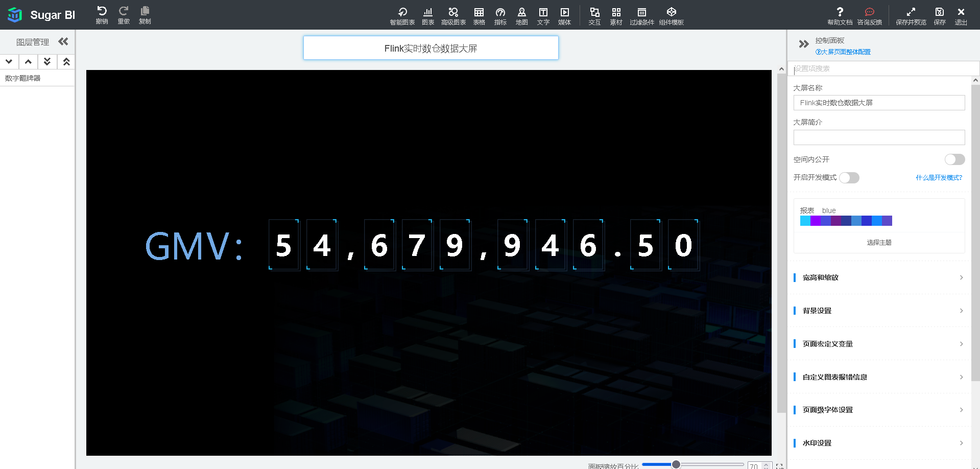Toggle the 空间内公开 switch
The height and width of the screenshot is (469, 980).
coord(954,159)
